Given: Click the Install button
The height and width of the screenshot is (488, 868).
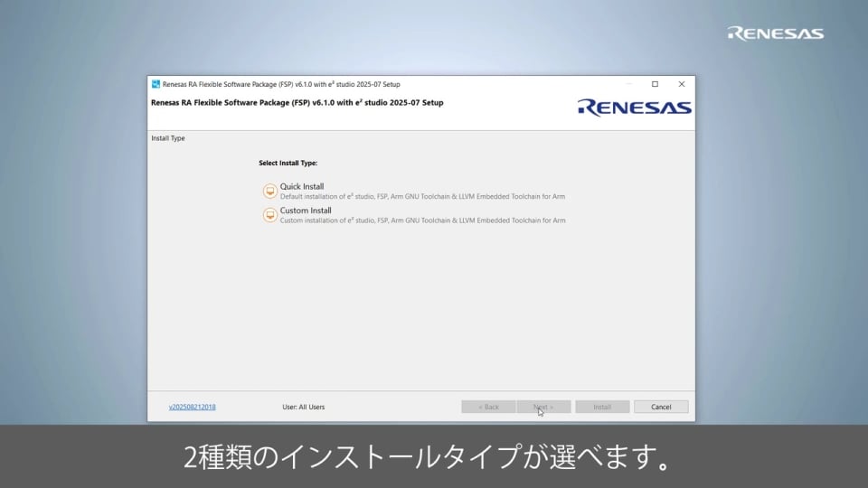Looking at the screenshot, I should (602, 407).
